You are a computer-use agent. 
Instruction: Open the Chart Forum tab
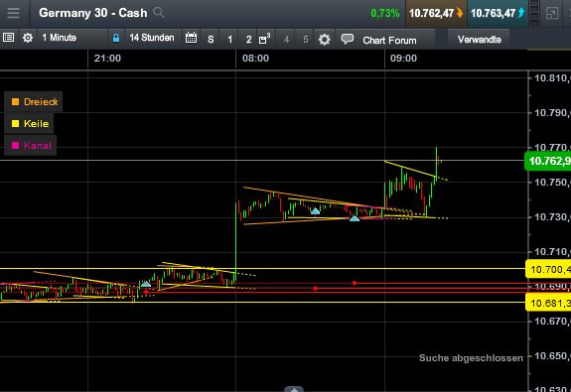point(389,40)
